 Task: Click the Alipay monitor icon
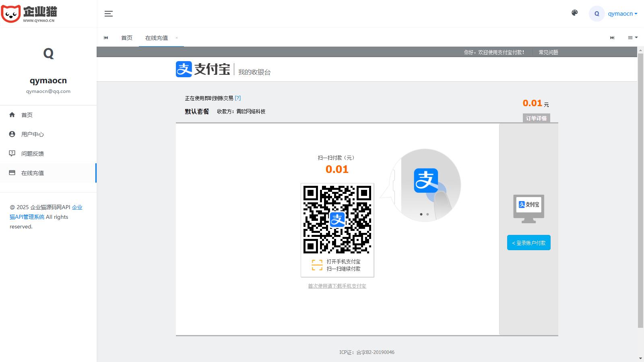click(x=528, y=208)
